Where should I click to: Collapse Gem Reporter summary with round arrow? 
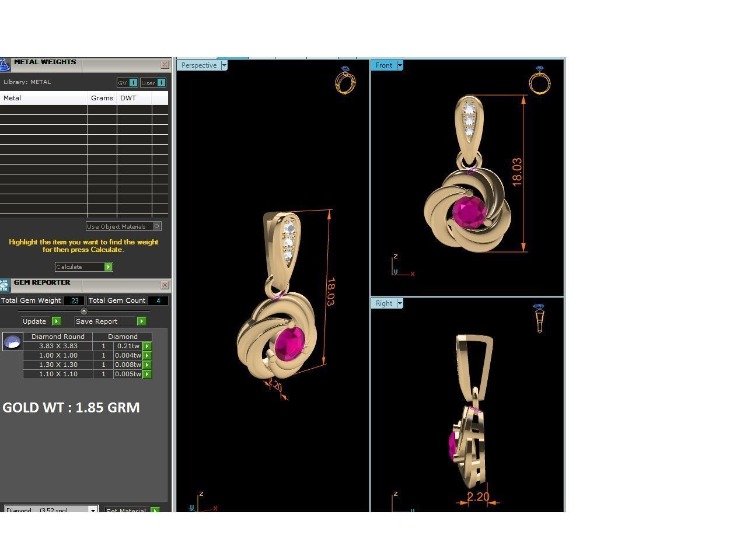click(83, 311)
